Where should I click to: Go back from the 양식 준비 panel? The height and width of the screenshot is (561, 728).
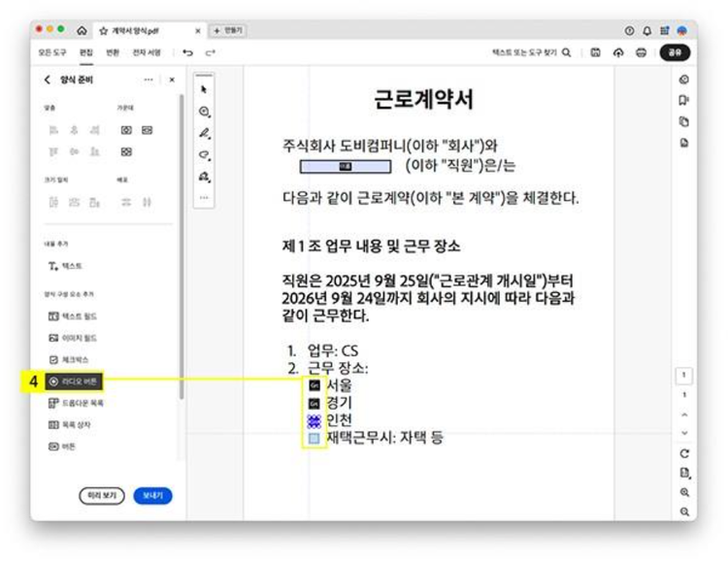(48, 80)
